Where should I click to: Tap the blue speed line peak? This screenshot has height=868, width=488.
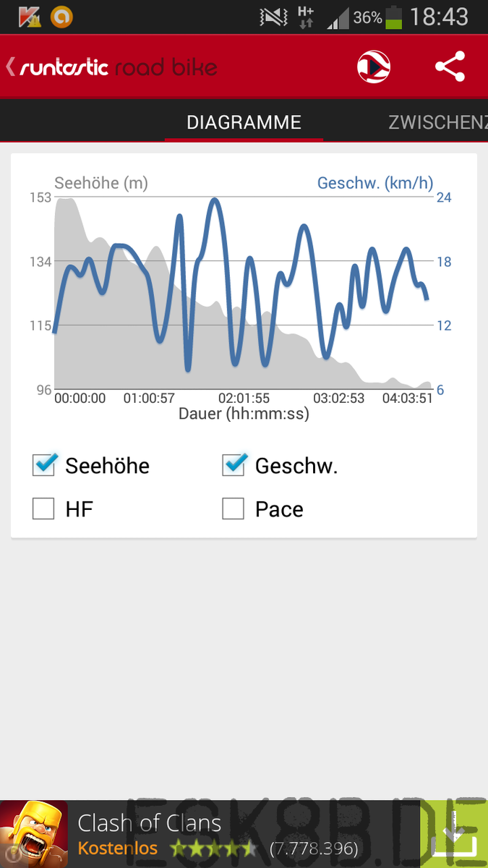[x=214, y=200]
